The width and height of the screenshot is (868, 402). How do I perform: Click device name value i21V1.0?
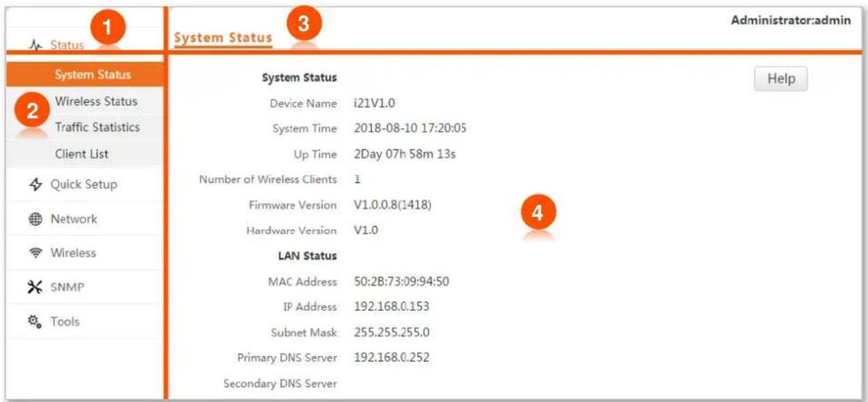coord(374,104)
